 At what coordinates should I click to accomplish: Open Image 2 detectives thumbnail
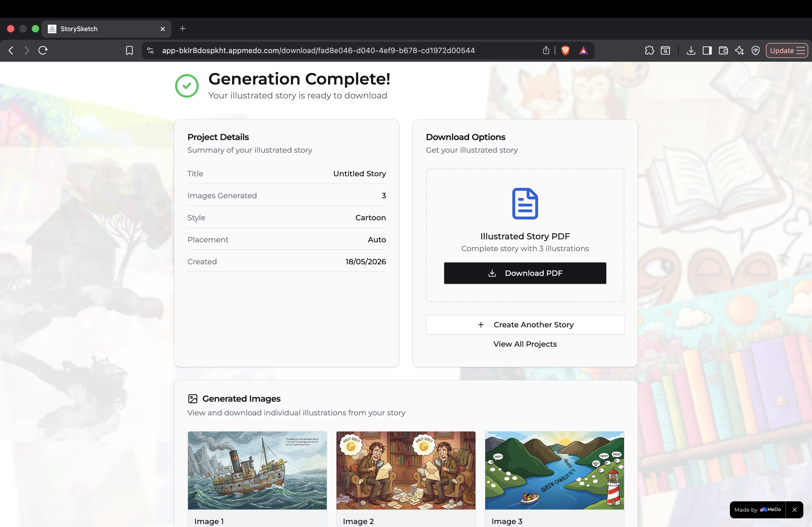(x=406, y=470)
